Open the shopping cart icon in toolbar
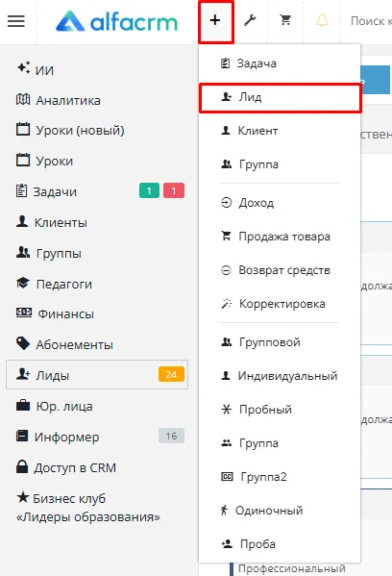Viewport: 392px width, 576px height. [285, 20]
